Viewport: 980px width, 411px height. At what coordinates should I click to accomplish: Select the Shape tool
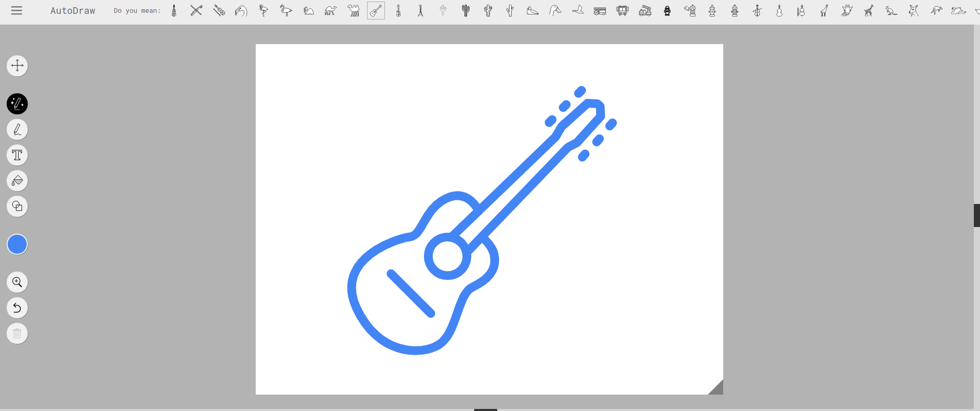click(x=17, y=207)
